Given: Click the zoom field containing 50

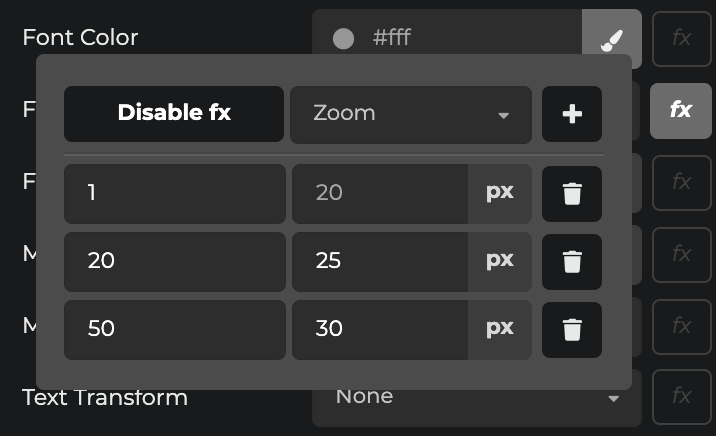Looking at the screenshot, I should coord(174,329).
